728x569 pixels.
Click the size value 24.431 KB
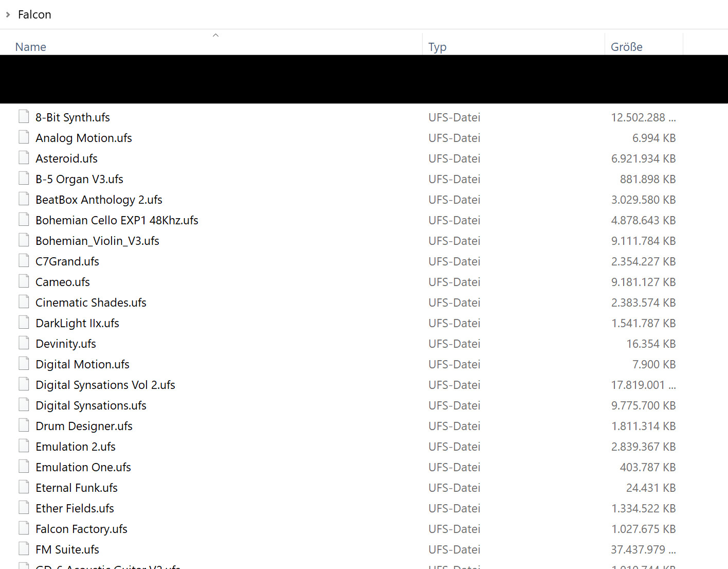pos(651,488)
